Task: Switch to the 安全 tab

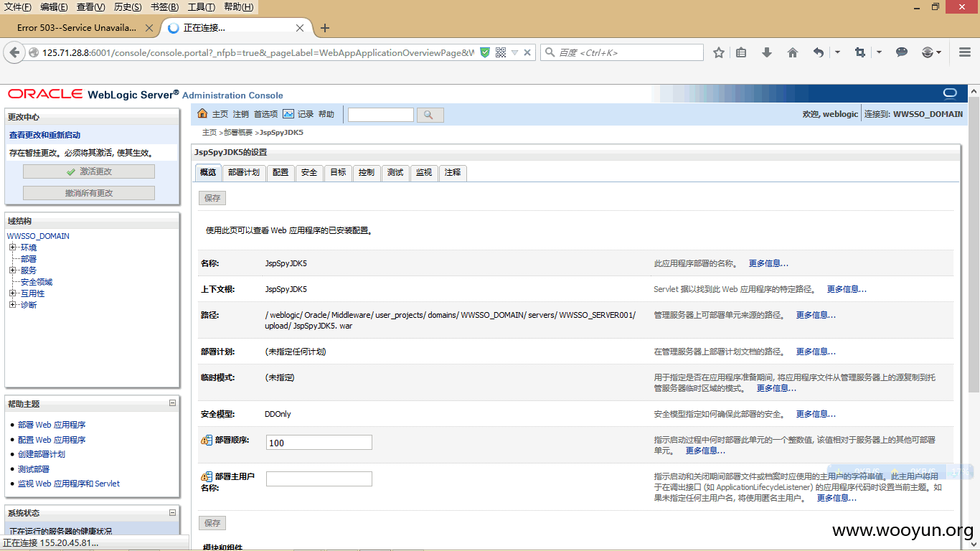Action: pos(309,173)
